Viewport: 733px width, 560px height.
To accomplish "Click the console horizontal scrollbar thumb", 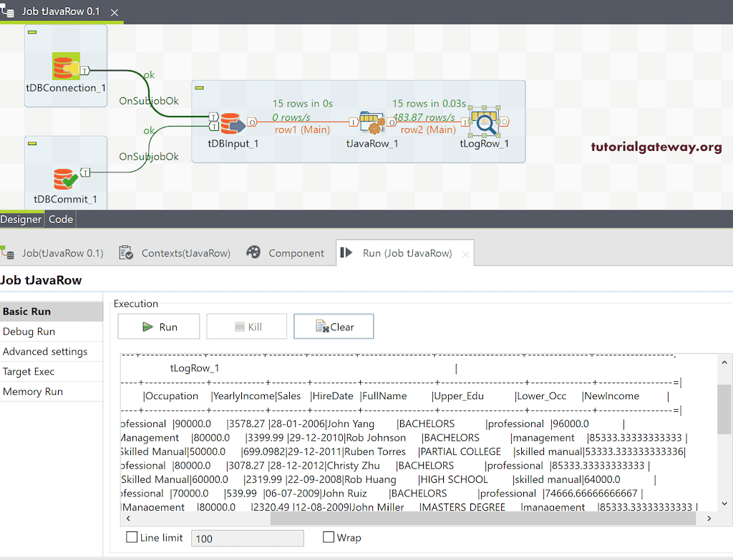I will [483, 519].
